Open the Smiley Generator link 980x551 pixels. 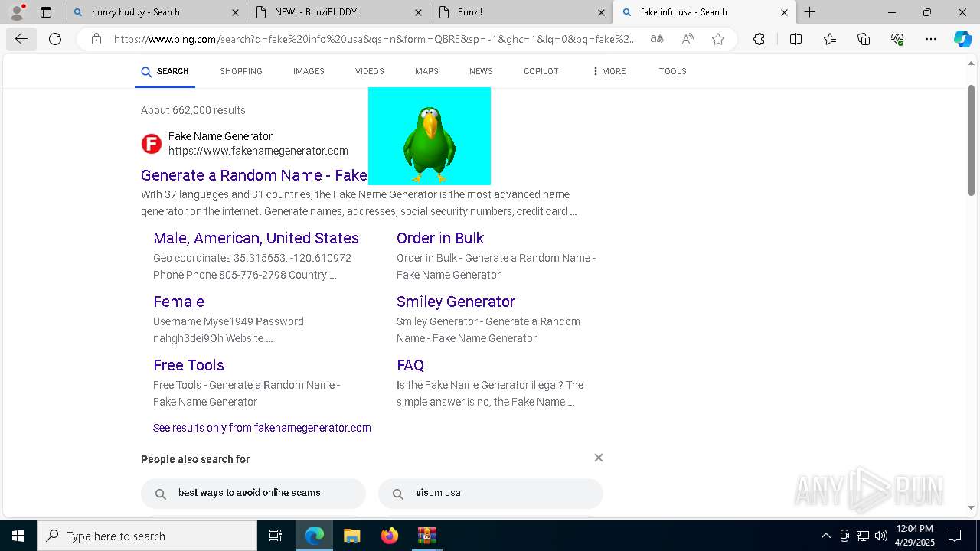pyautogui.click(x=456, y=302)
